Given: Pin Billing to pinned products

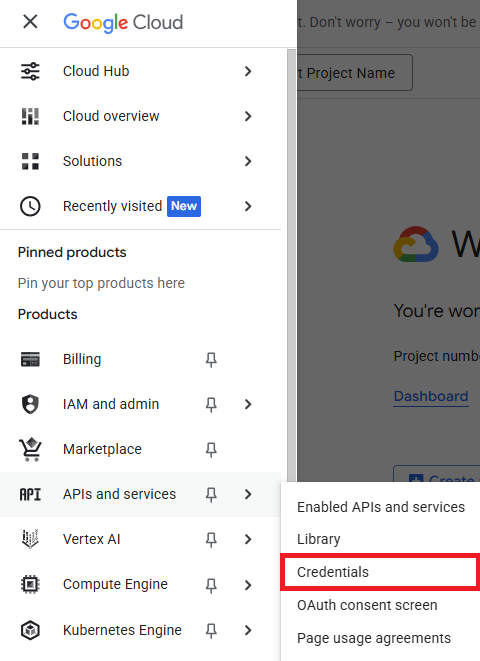Looking at the screenshot, I should [x=211, y=360].
